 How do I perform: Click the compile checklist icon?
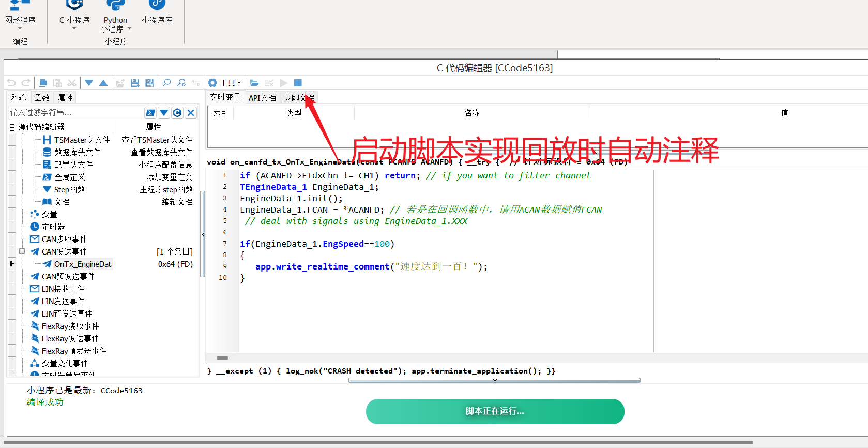pyautogui.click(x=269, y=83)
